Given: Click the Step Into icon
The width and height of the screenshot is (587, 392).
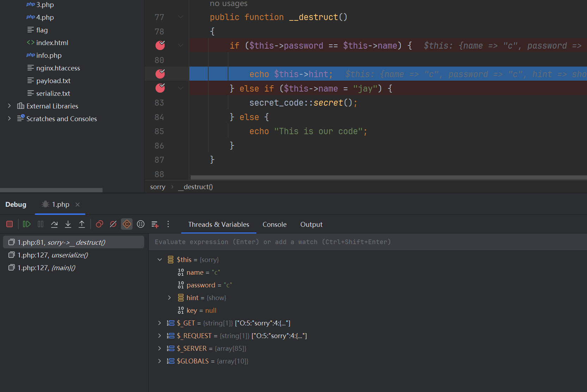Looking at the screenshot, I should (x=68, y=224).
